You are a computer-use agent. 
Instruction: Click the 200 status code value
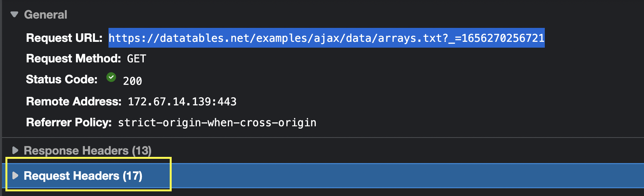tap(133, 81)
